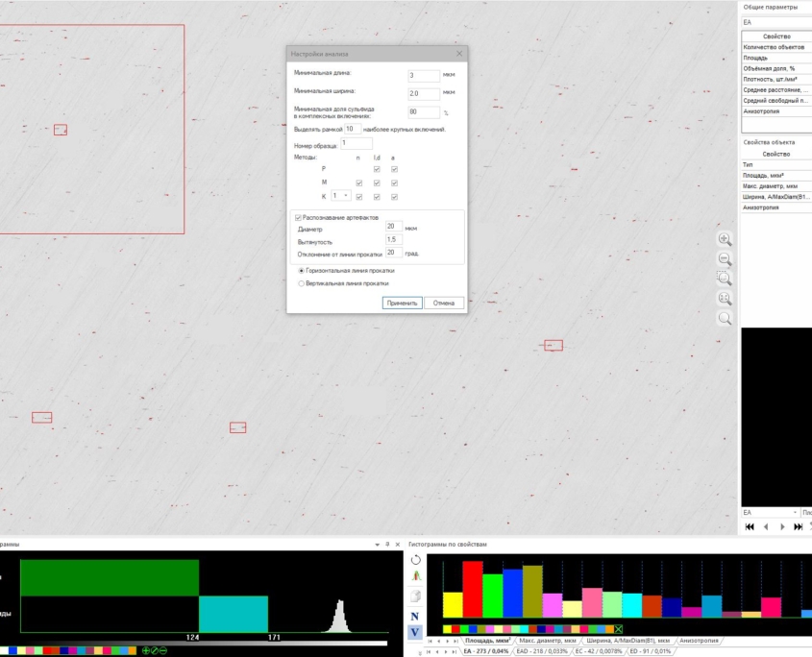Activate the zoom-to-selection tool with dashed frame

(x=725, y=278)
